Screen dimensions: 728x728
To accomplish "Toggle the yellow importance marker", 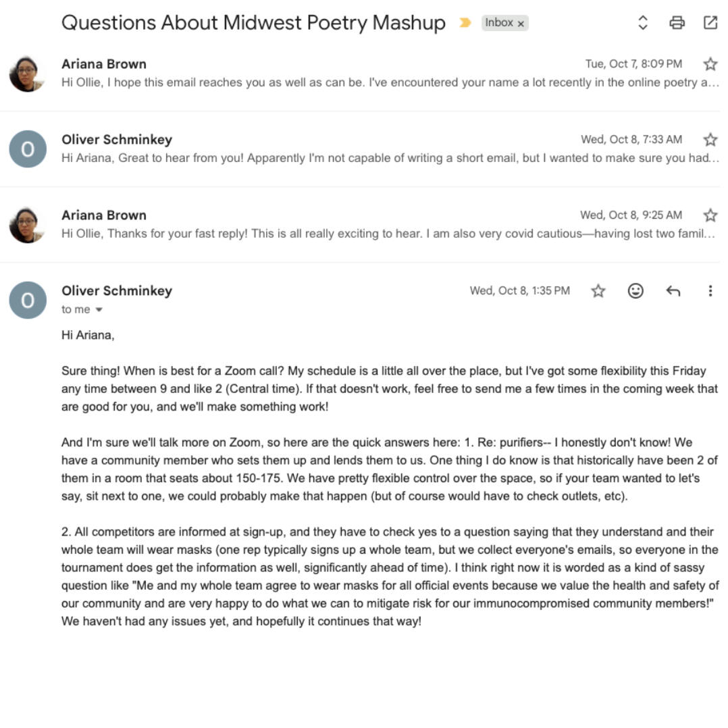I will click(x=465, y=23).
